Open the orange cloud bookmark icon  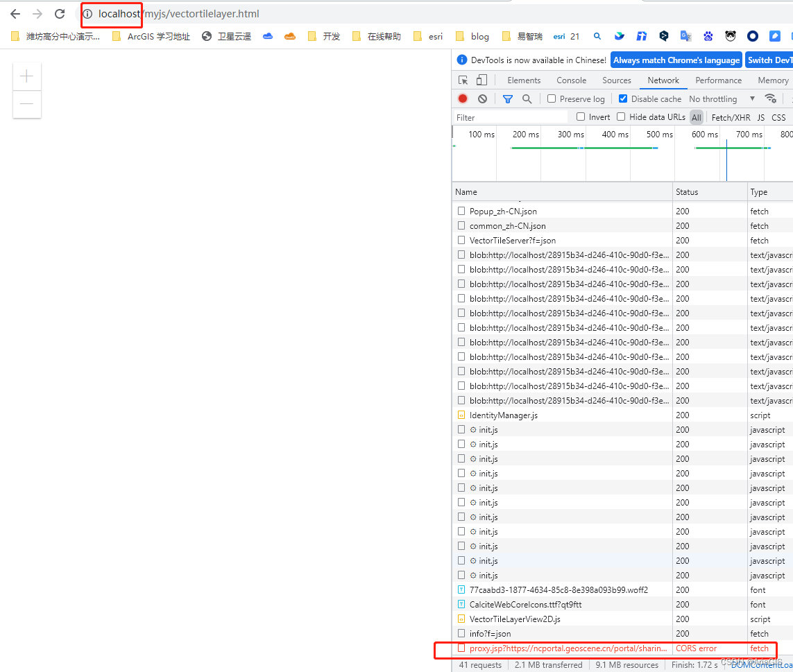pyautogui.click(x=290, y=36)
